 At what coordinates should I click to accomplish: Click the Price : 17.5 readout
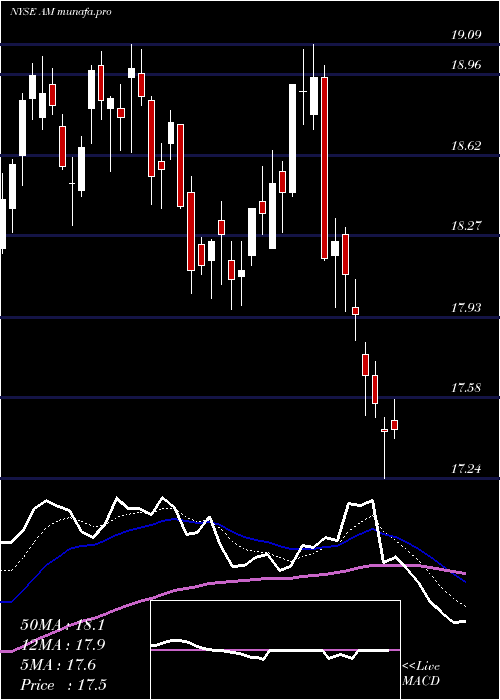point(63,685)
